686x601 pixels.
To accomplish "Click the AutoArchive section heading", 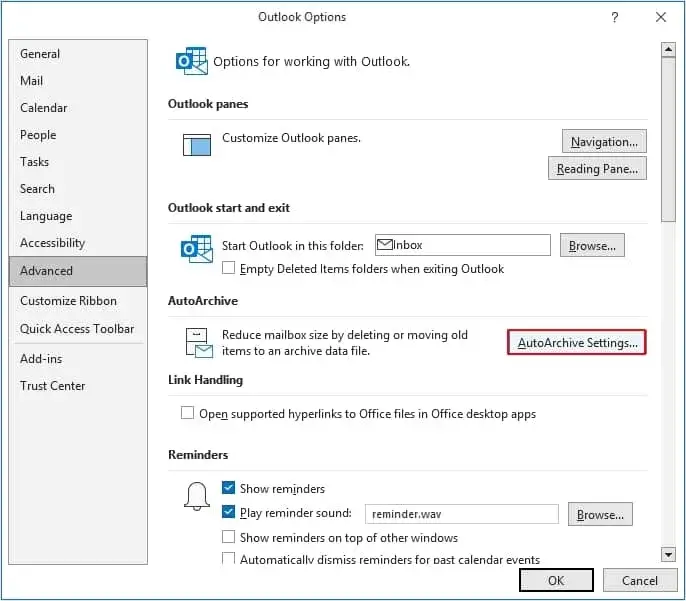I will pyautogui.click(x=203, y=301).
